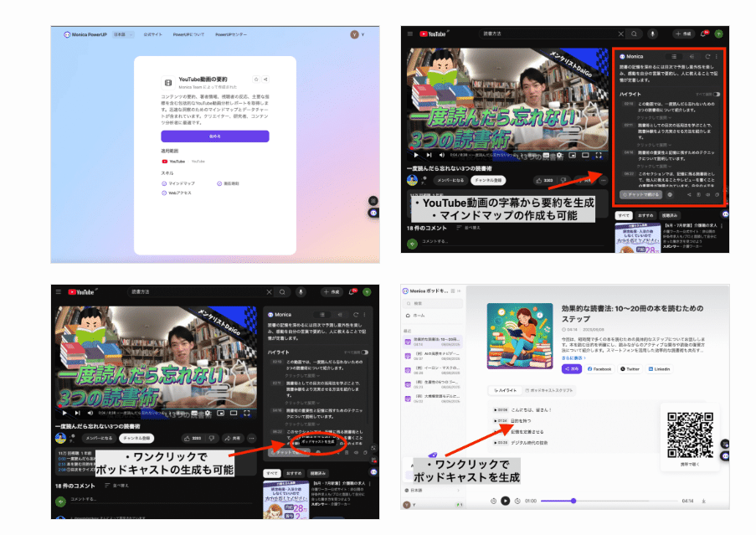Expand the second highlight entry in top-right Monica panel
The image size is (756, 535).
654,145
